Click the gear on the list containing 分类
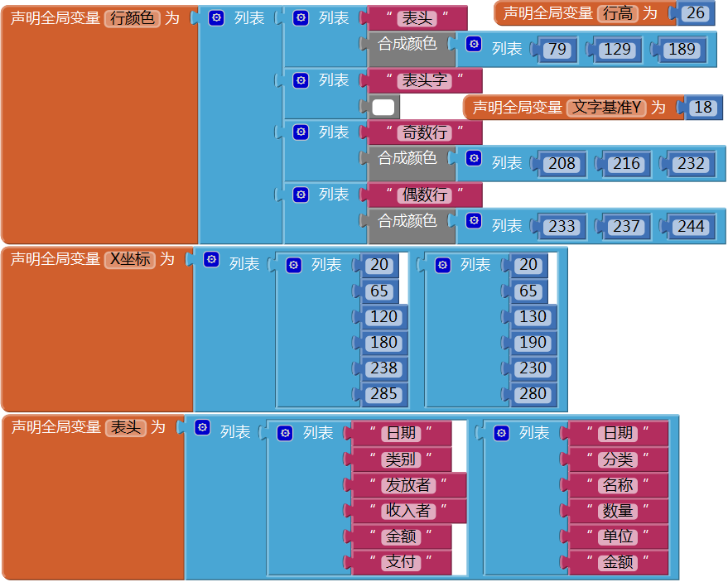 (501, 434)
